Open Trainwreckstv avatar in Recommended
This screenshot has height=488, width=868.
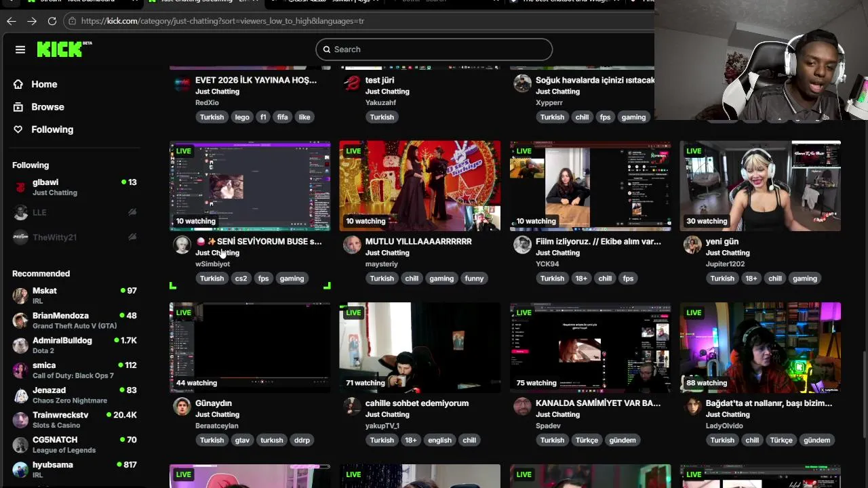(20, 420)
